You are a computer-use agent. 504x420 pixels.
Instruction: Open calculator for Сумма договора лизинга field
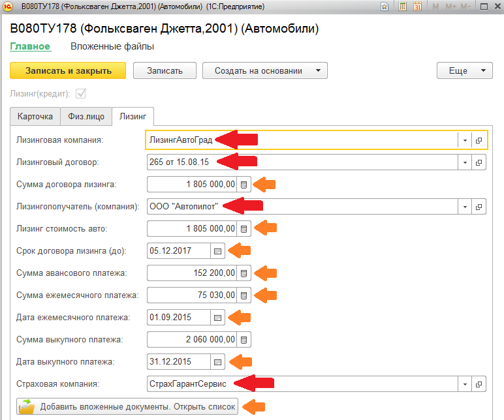(x=244, y=185)
